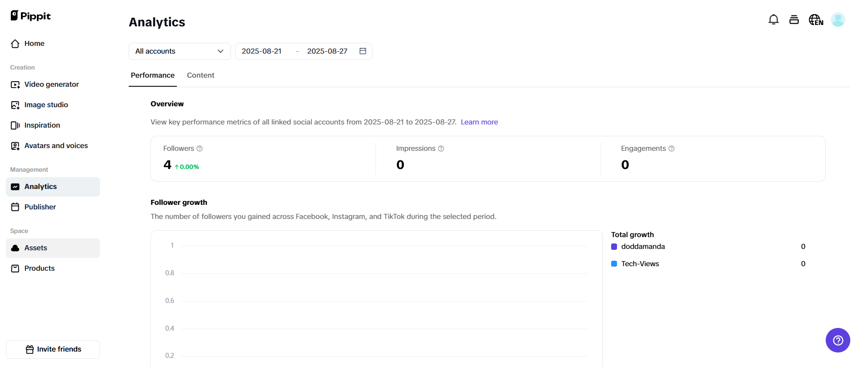This screenshot has height=367, width=868.
Task: Click the Impressions info tooltip icon
Action: click(x=441, y=149)
